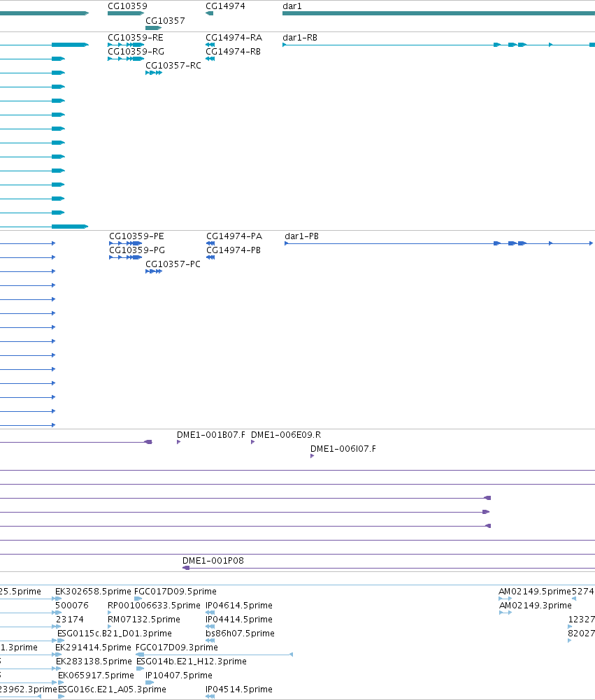The image size is (595, 700).
Task: Click the dar1-PB protein label
Action: [302, 236]
